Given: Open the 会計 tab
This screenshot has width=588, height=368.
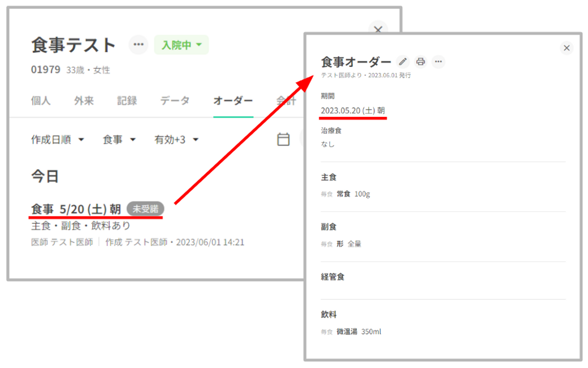Looking at the screenshot, I should (286, 101).
